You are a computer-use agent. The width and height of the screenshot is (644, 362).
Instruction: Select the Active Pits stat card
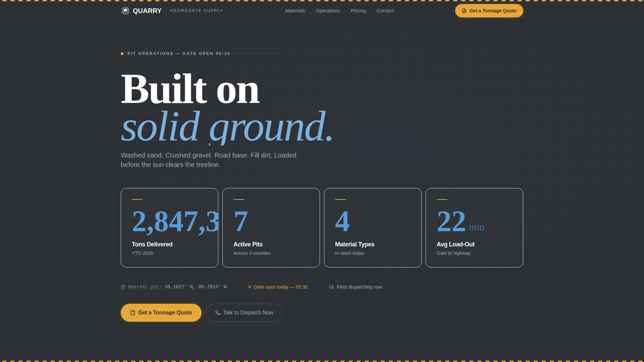tap(271, 228)
